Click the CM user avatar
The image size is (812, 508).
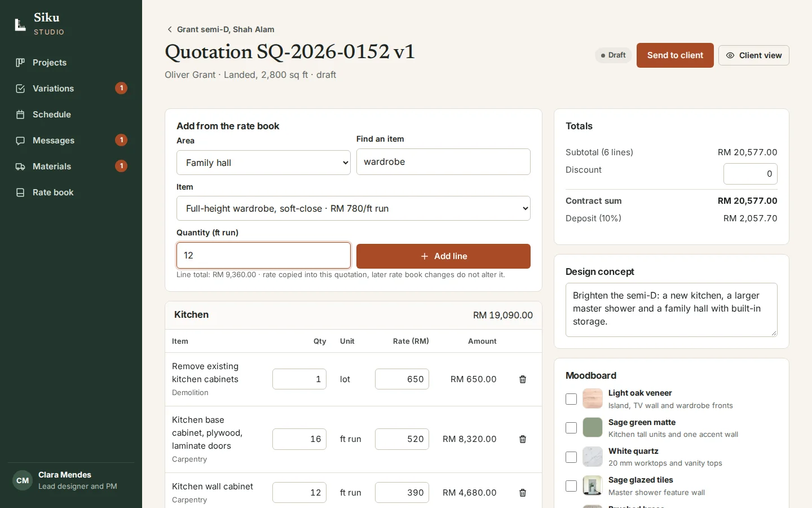pyautogui.click(x=23, y=481)
